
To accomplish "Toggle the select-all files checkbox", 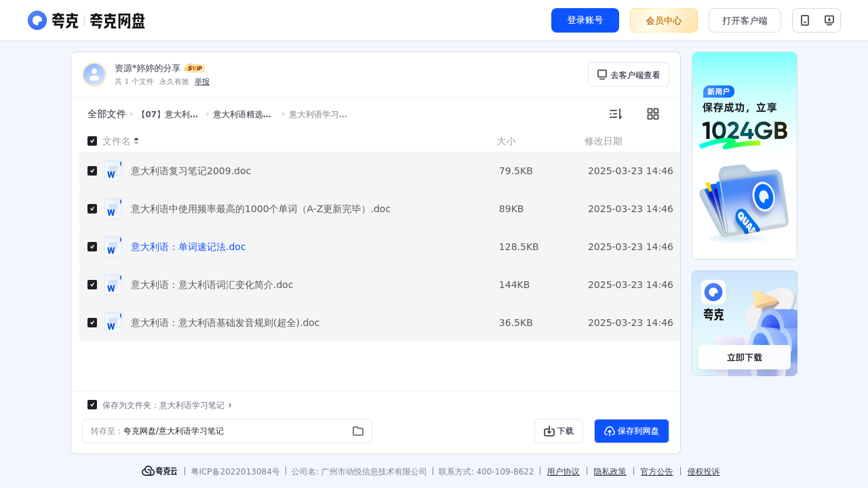I will [x=92, y=141].
